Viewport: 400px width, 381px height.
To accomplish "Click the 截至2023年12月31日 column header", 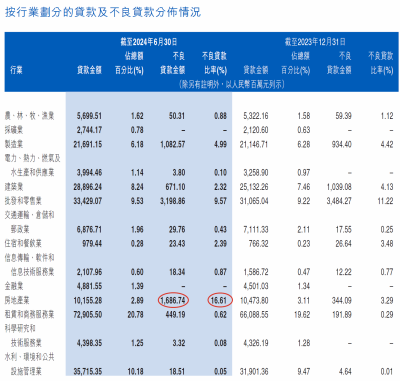I will (315, 42).
